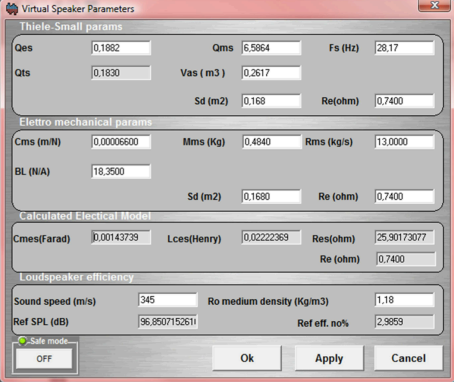
Task: Confirm settings with the Ok button
Action: [x=247, y=358]
